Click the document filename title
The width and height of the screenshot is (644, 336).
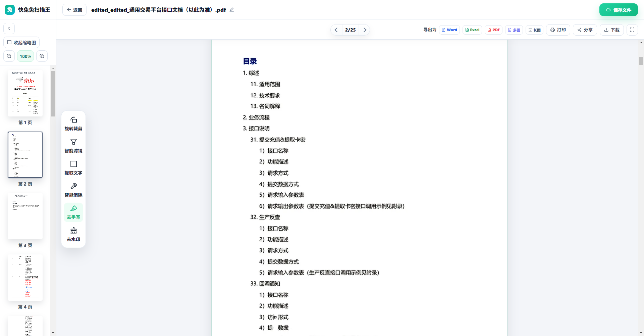[x=159, y=10]
